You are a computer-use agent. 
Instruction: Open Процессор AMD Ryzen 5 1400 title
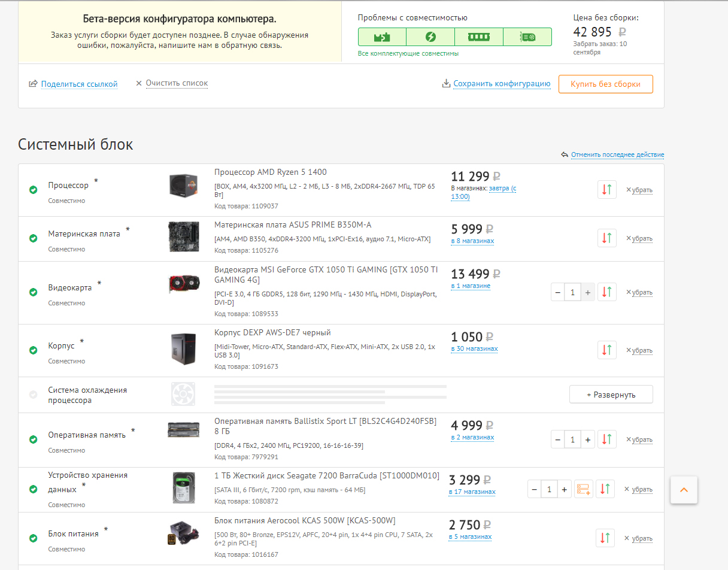[x=271, y=172]
